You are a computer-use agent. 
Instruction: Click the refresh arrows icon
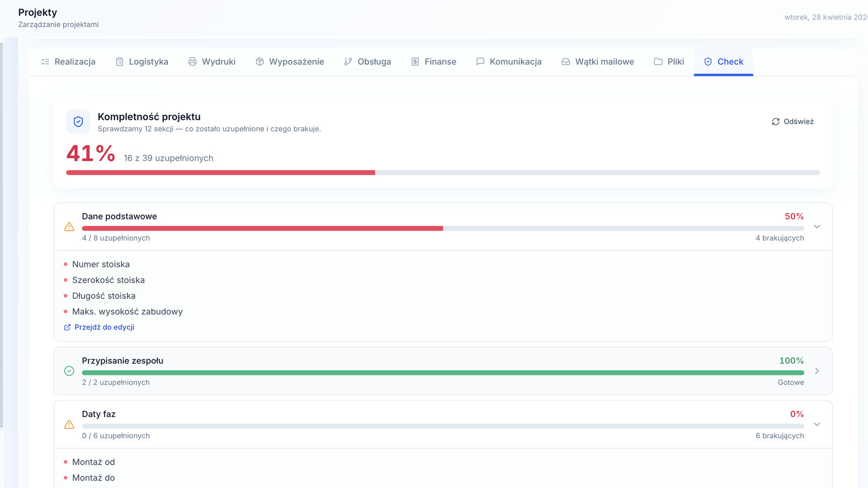pos(776,121)
